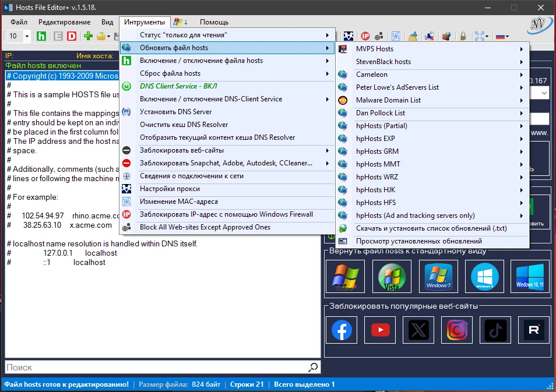Block YouTube via its icon

tap(380, 330)
